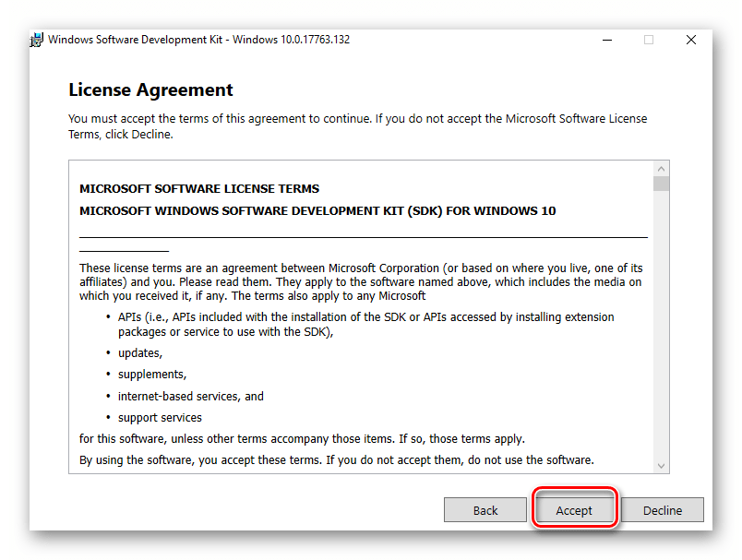
Task: Click the License Agreement heading
Action: (x=150, y=90)
